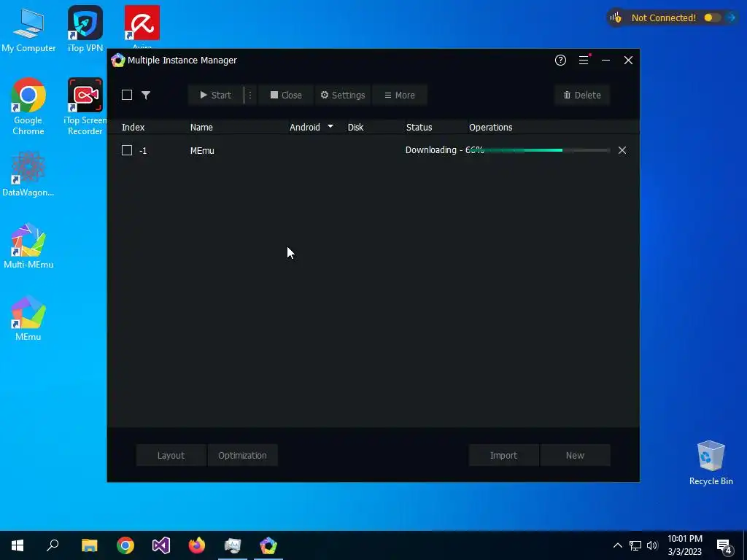Start the selected instance

[x=215, y=95]
